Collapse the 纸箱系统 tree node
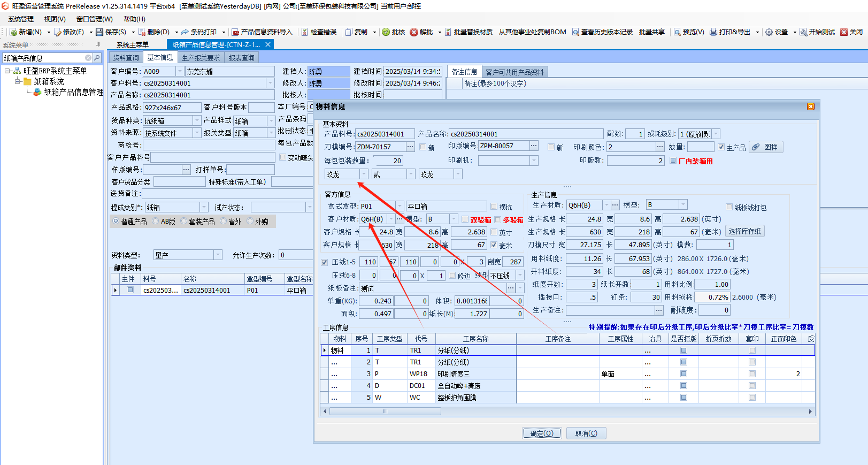868x465 pixels. pyautogui.click(x=18, y=81)
